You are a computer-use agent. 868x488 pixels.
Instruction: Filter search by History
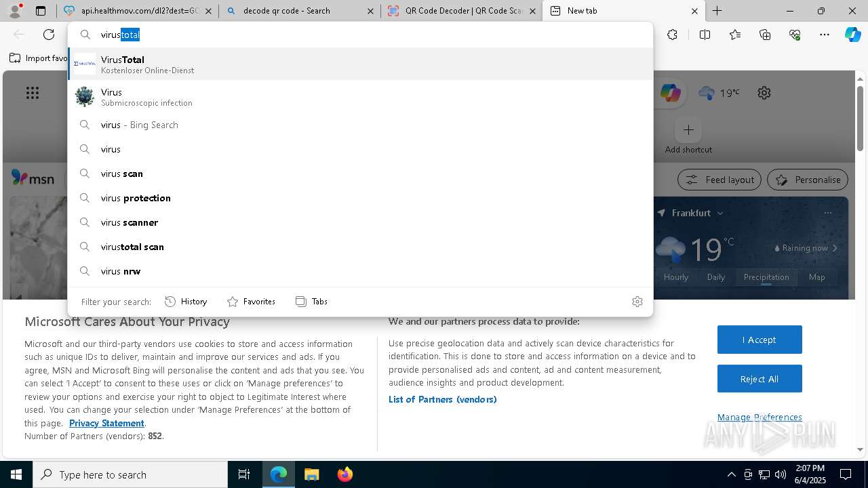pos(186,302)
